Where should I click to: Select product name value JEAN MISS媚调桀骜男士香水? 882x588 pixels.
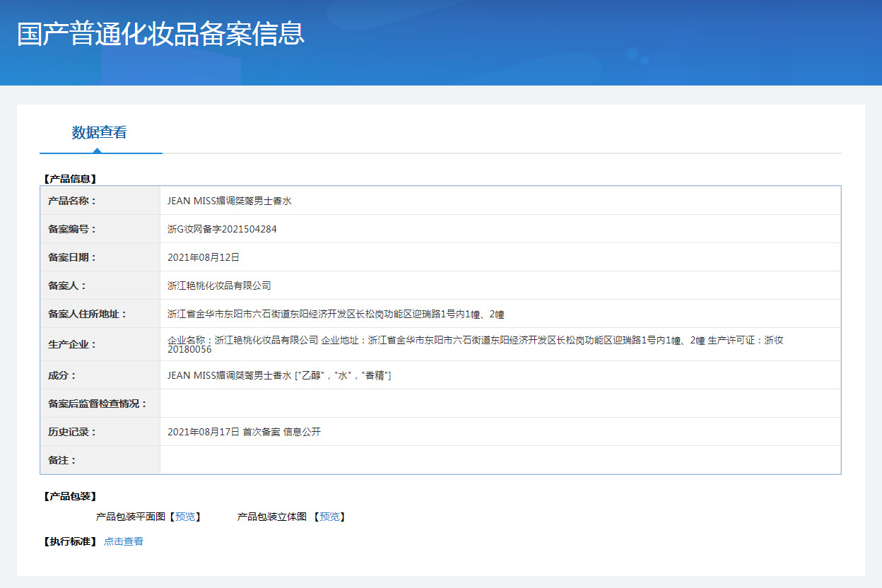tap(230, 201)
